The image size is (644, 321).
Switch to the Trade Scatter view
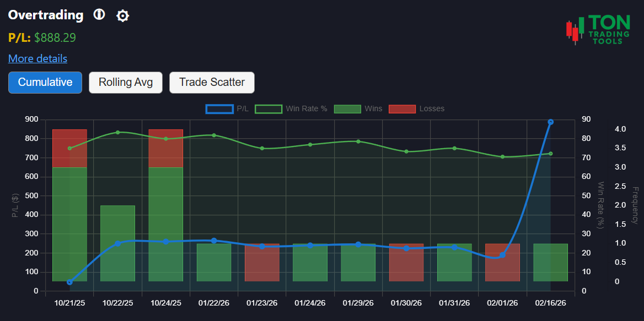coord(212,82)
